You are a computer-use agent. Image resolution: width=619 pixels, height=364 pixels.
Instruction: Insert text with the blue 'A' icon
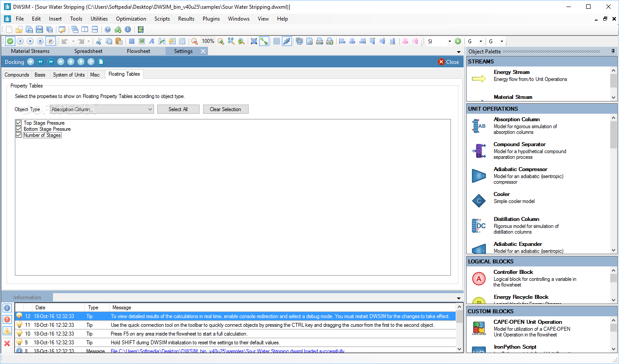tap(152, 41)
